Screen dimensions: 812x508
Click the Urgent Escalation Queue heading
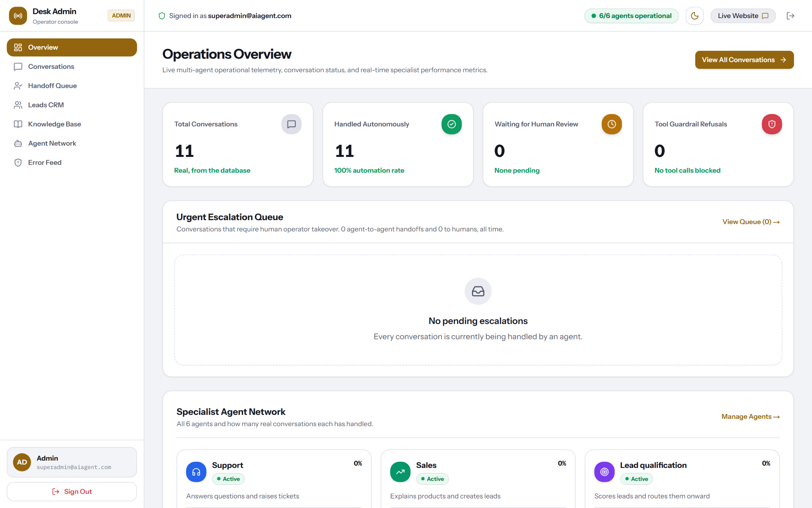[x=230, y=217]
